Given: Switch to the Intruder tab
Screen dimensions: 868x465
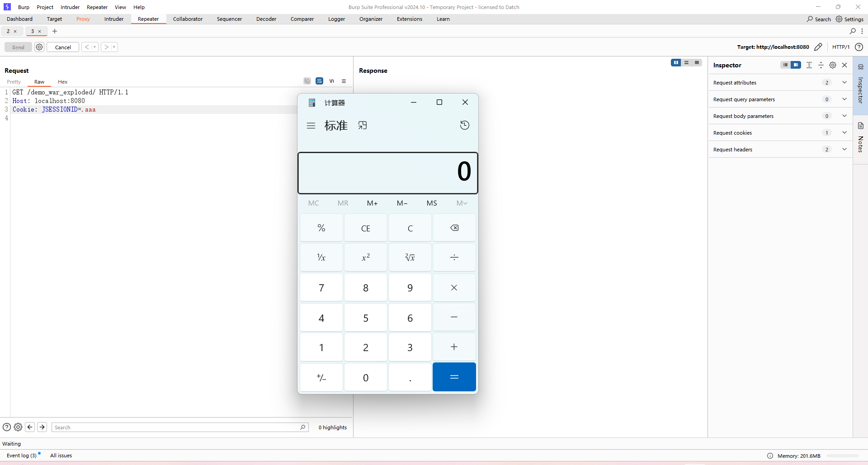Looking at the screenshot, I should tap(113, 19).
